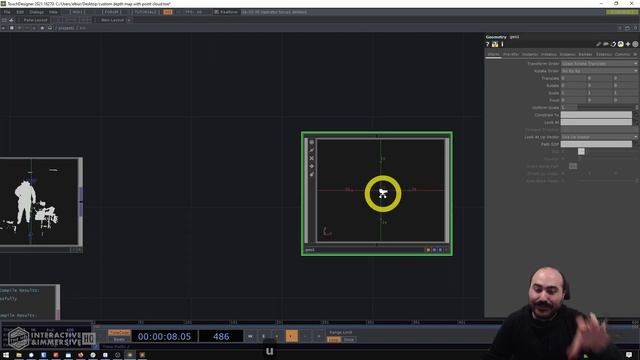Click the project1 path segment

click(67, 28)
